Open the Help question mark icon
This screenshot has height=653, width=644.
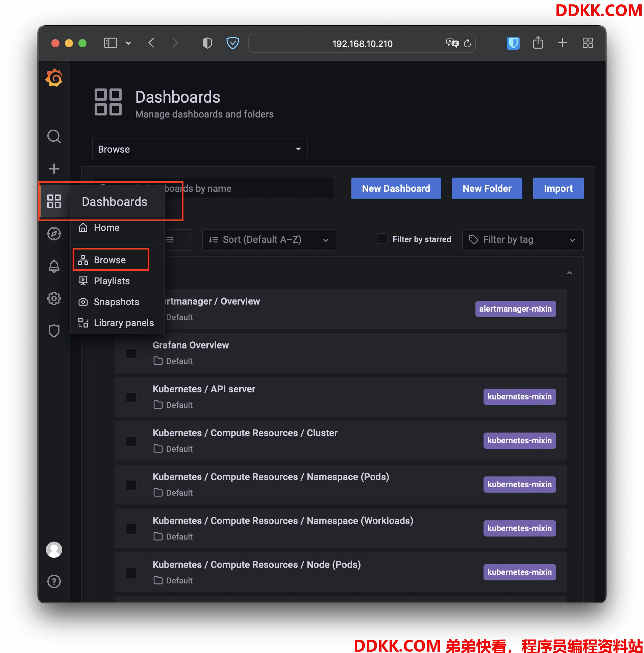(54, 581)
